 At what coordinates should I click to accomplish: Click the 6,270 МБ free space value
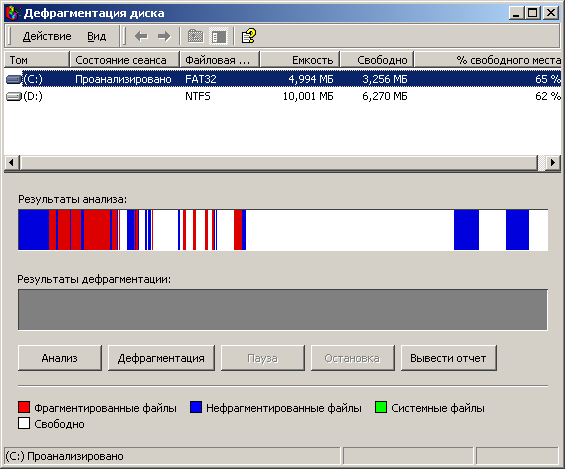385,96
